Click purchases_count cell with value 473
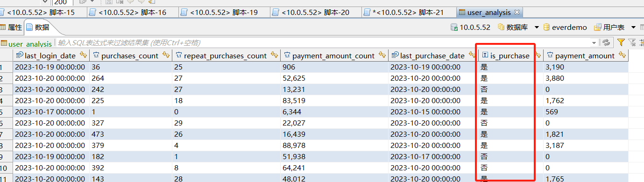Image resolution: width=644 pixels, height=182 pixels. (x=130, y=134)
